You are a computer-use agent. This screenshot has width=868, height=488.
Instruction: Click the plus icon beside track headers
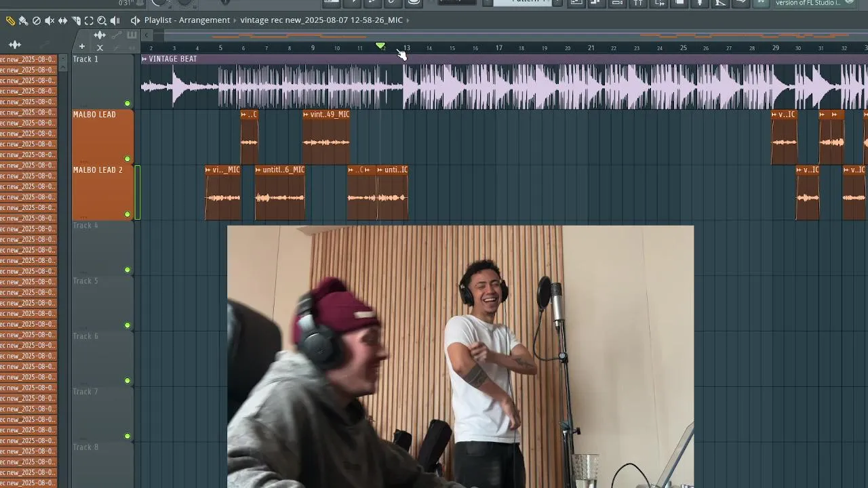(x=81, y=47)
